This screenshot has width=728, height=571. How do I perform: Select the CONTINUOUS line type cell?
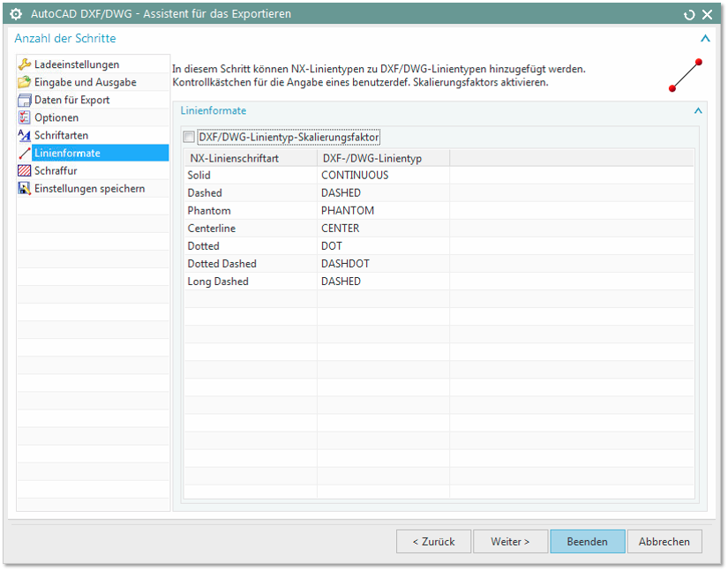(x=355, y=175)
